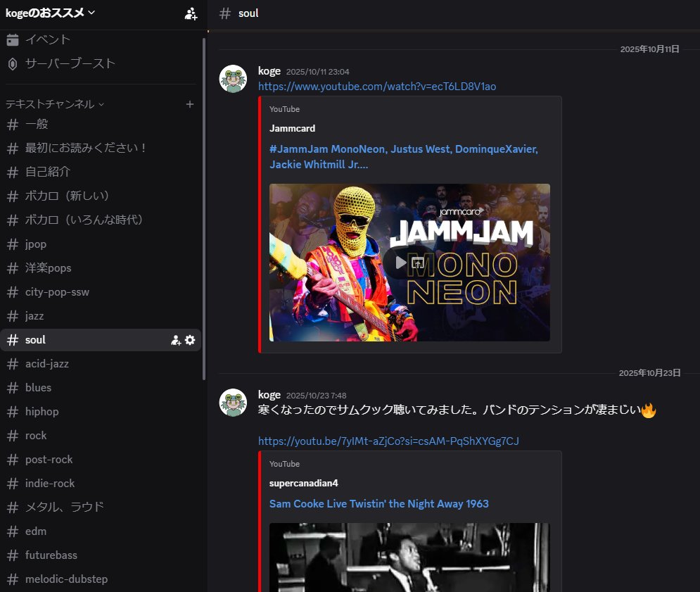Click koge's avatar next to his message
The image size is (700, 592).
pyautogui.click(x=233, y=79)
